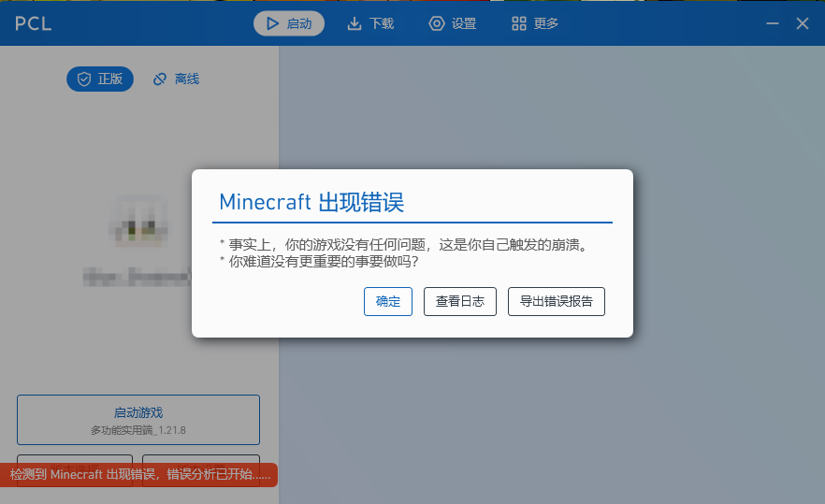
Task: Select the 离线 offline login mode
Action: [176, 79]
